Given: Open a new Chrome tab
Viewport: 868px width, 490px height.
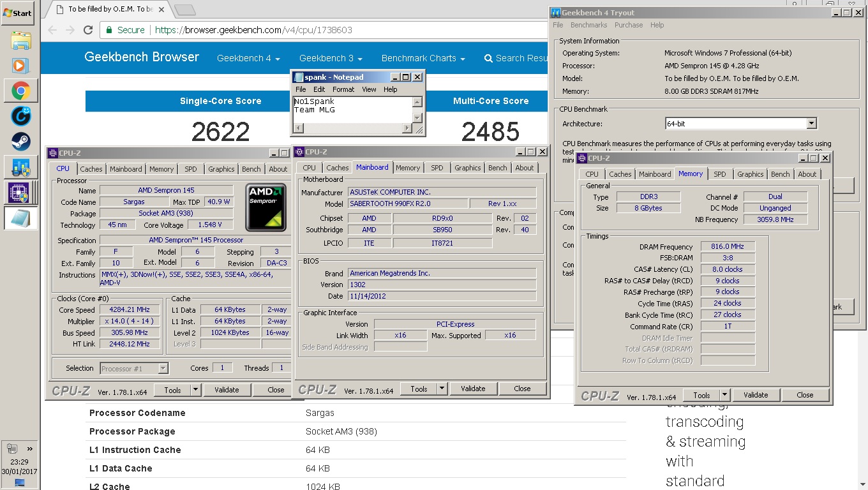Looking at the screenshot, I should point(184,10).
